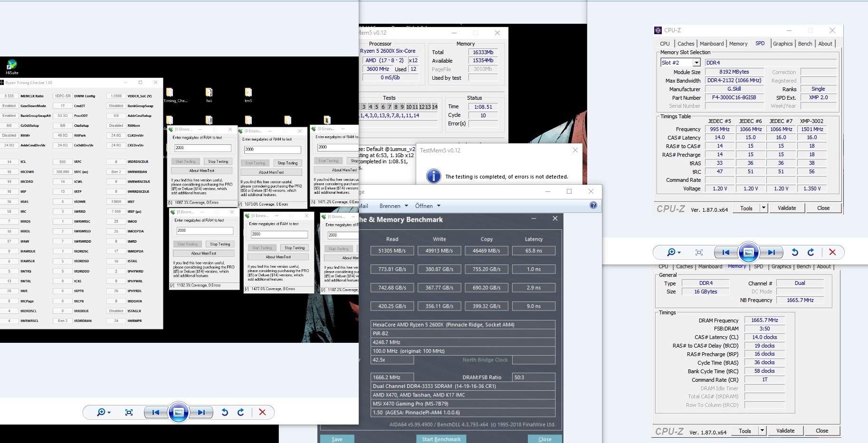Screen dimensions: 868x443
Task: Go to next image in the viewer under CPU-Z SPD
Action: (771, 252)
